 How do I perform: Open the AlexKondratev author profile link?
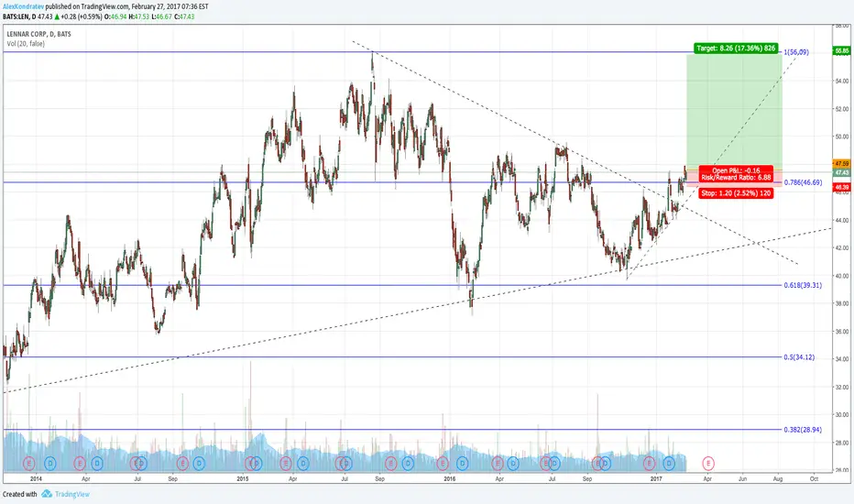[x=24, y=7]
